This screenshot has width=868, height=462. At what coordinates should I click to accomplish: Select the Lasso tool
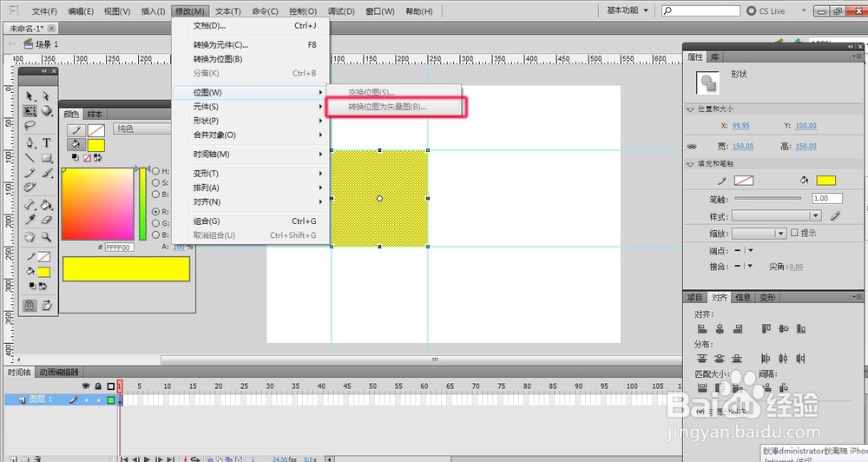click(x=30, y=125)
